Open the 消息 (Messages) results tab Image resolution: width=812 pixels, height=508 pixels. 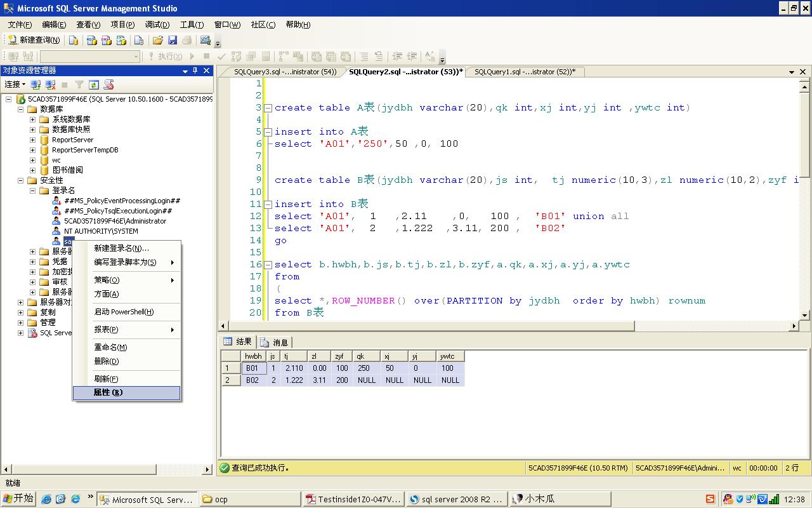(x=275, y=342)
